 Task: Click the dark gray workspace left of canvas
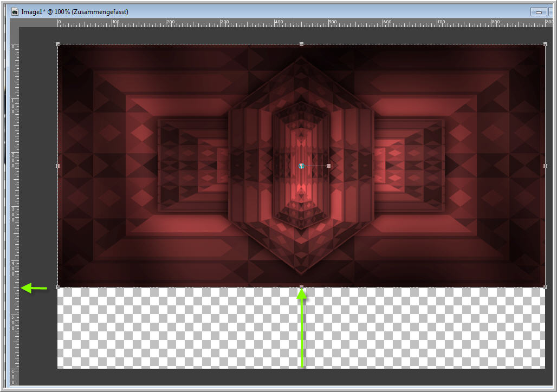[38, 162]
